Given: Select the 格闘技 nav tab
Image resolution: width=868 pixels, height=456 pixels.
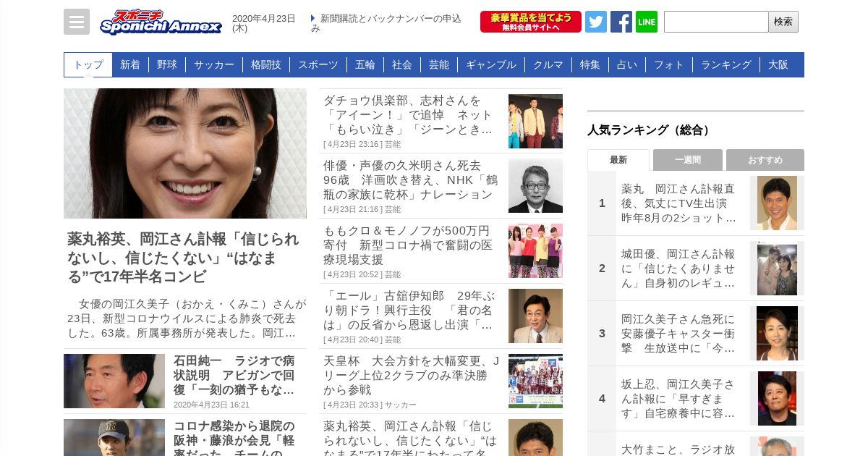Looking at the screenshot, I should click(266, 64).
